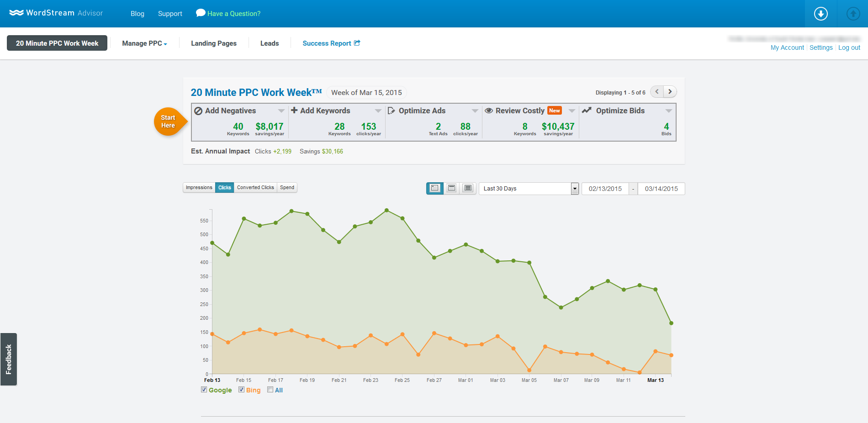Click the WordStream Advisor logo
The width and height of the screenshot is (868, 423).
click(56, 13)
